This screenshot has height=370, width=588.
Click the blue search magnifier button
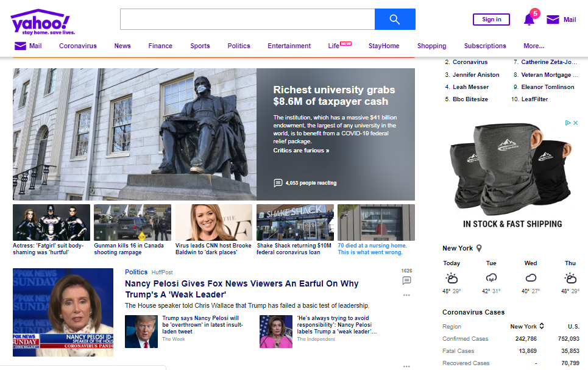[x=395, y=20]
